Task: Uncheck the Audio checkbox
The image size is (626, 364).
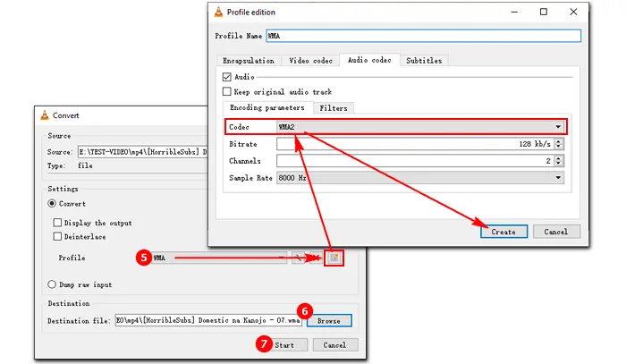Action: click(226, 78)
